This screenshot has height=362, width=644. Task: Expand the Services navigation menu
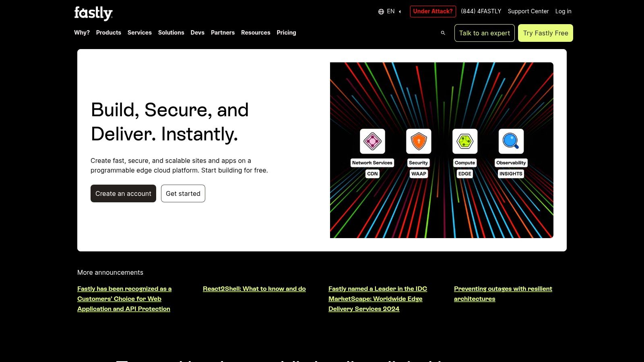point(139,33)
